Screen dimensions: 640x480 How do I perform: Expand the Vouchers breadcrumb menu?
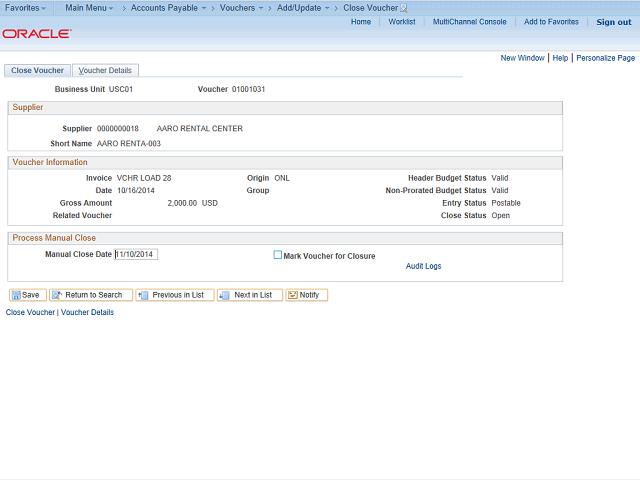coord(241,8)
